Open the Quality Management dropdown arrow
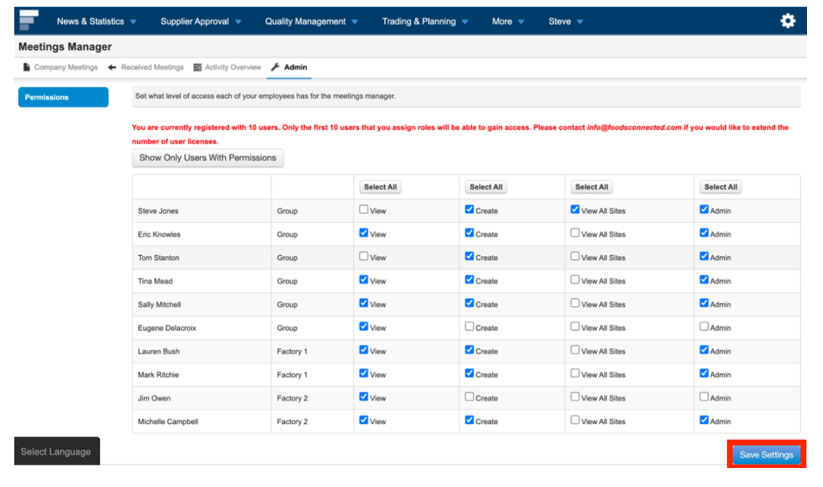 (355, 22)
